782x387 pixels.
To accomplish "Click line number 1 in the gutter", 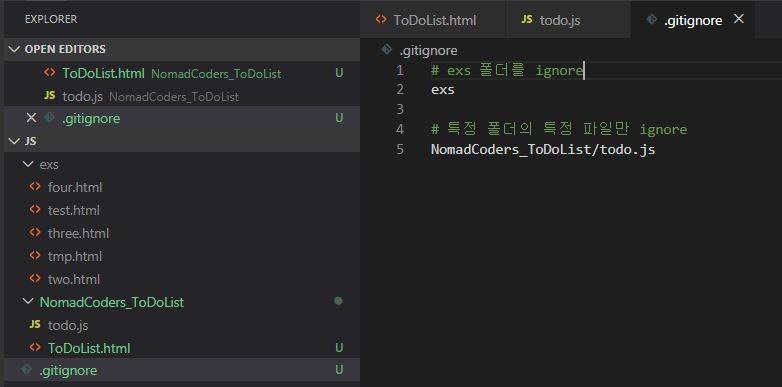I will pyautogui.click(x=400, y=71).
